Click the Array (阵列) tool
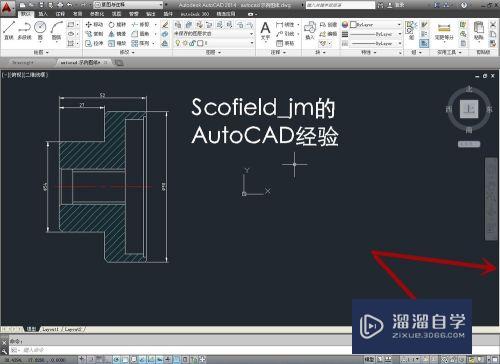500x364 pixels. coord(141,43)
